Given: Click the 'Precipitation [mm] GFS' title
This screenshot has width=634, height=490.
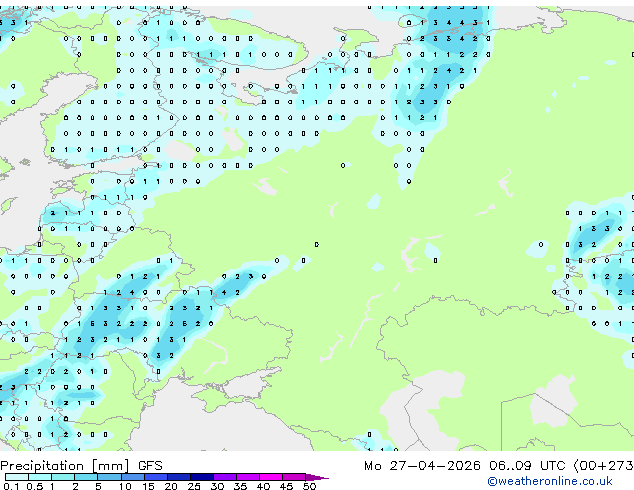Looking at the screenshot, I should point(81,466).
